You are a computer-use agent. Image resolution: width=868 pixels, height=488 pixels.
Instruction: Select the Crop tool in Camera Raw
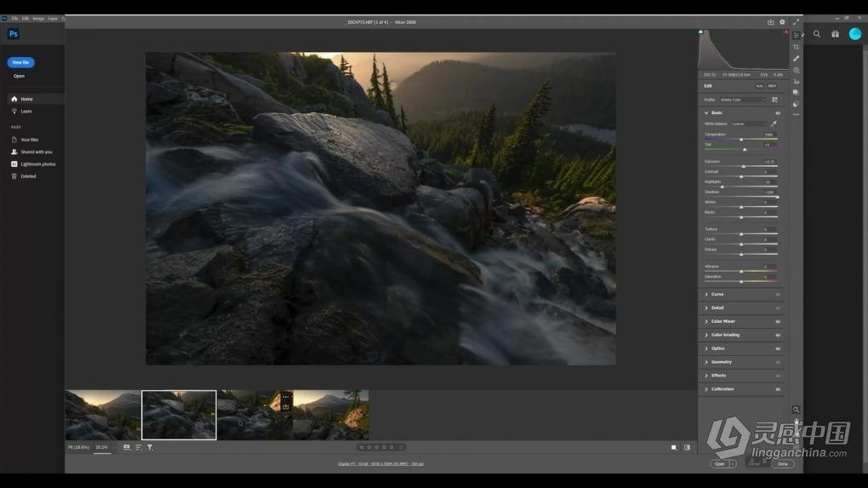pos(796,47)
